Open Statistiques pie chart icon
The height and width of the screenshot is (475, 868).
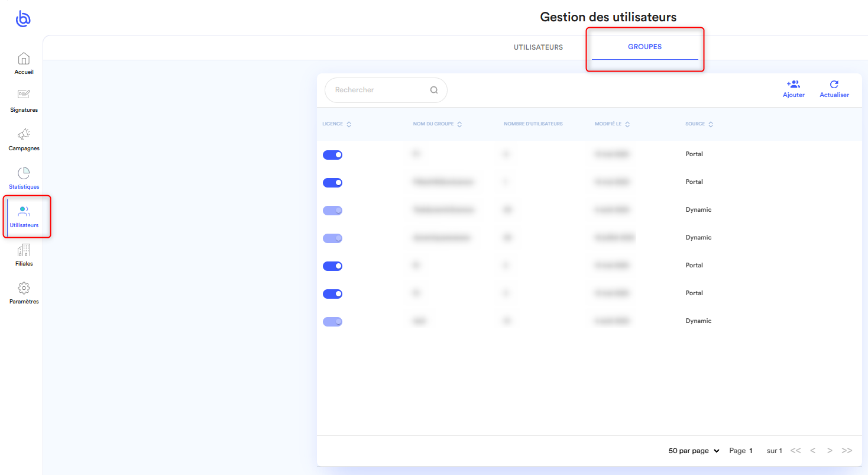24,173
